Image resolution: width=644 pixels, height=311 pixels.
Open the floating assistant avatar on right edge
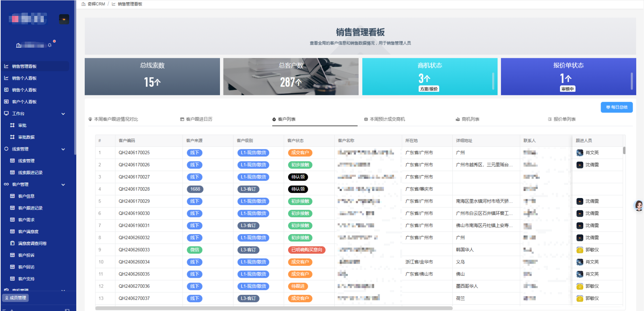point(638,205)
